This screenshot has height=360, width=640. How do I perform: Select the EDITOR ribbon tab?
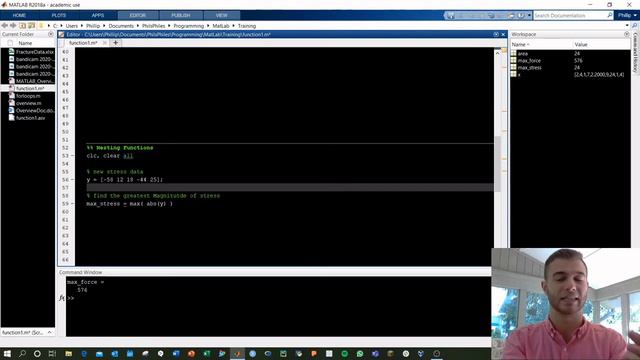pos(138,16)
